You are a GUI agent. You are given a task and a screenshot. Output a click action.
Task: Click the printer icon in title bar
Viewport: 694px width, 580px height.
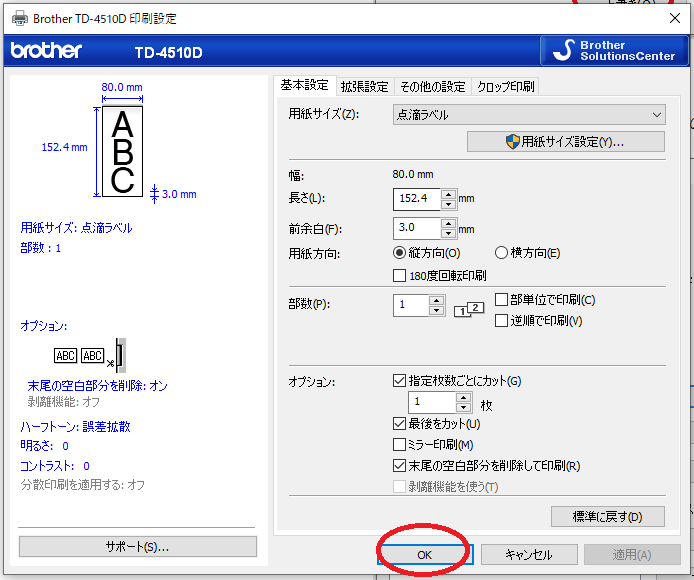coord(20,19)
